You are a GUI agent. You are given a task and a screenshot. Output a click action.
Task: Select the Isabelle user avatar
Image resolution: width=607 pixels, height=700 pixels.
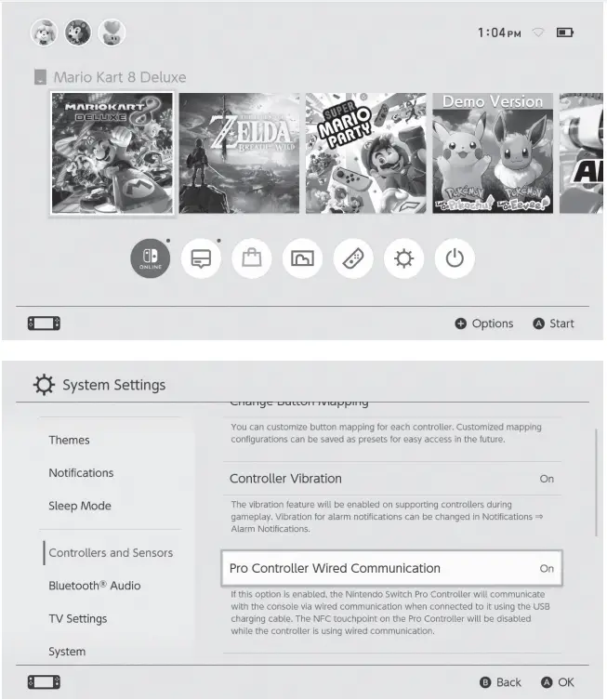(44, 33)
